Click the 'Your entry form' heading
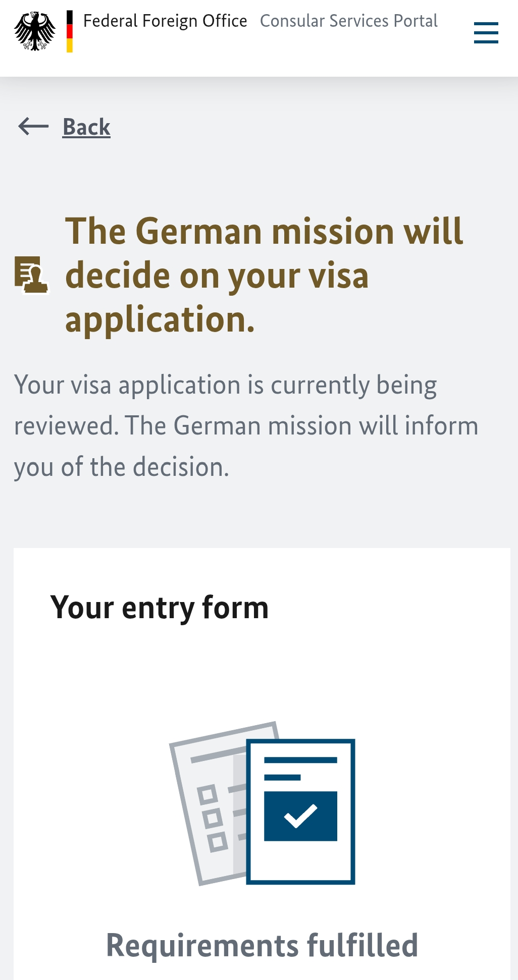Viewport: 518px width, 980px height. tap(160, 607)
